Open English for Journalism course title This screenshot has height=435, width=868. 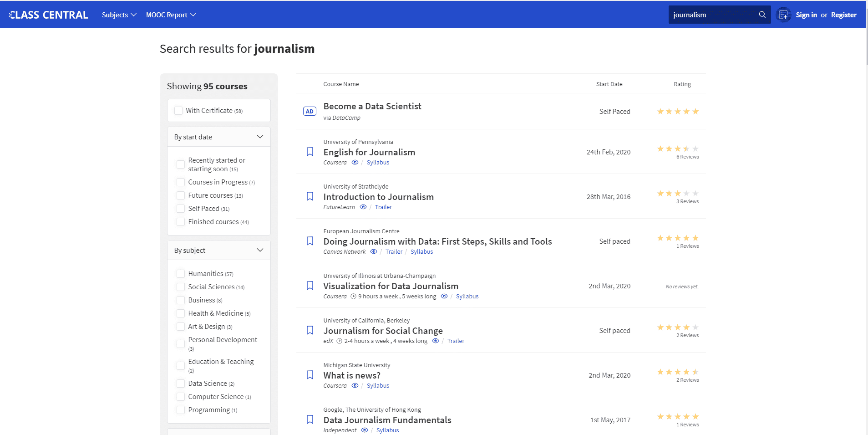click(x=369, y=152)
